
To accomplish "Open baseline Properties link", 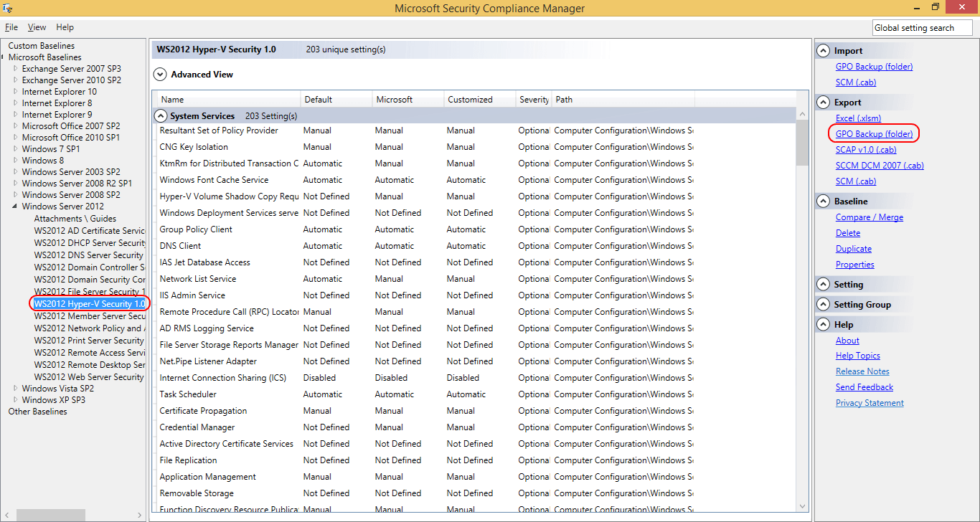I will [855, 265].
